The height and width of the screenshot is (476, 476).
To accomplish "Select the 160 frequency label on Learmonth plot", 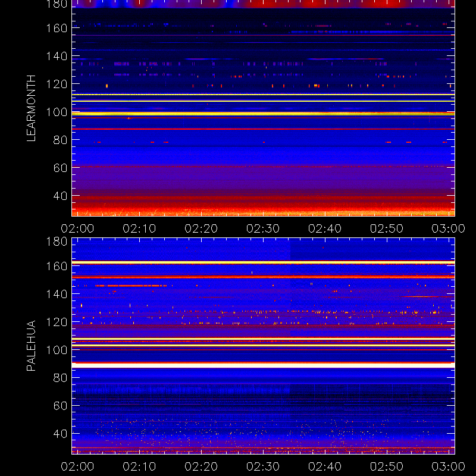I will click(57, 28).
